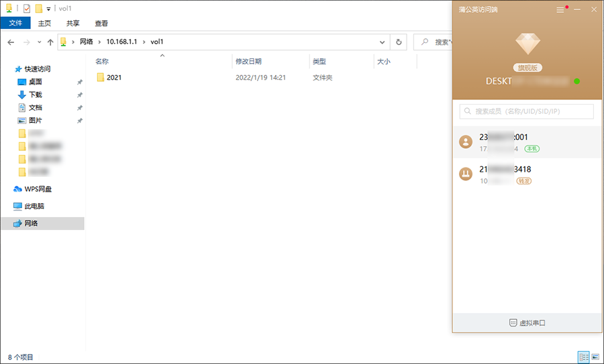Click the refresh button beside address bar
The image size is (604, 364).
[x=399, y=42]
